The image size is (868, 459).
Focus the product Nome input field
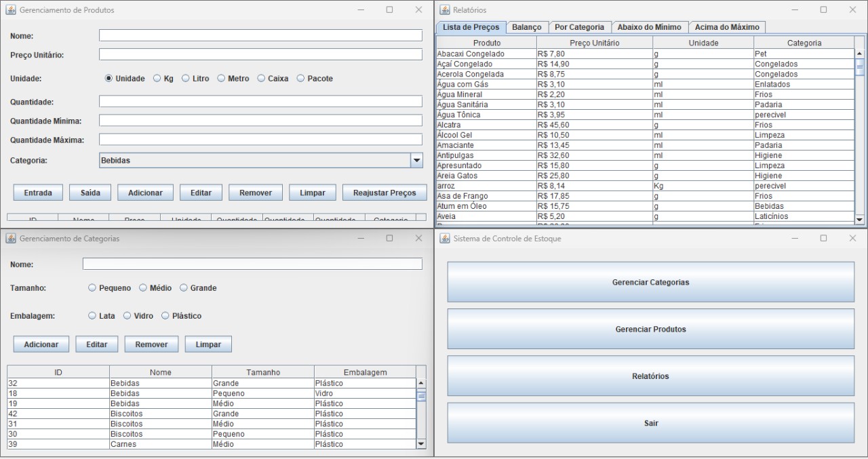point(261,35)
